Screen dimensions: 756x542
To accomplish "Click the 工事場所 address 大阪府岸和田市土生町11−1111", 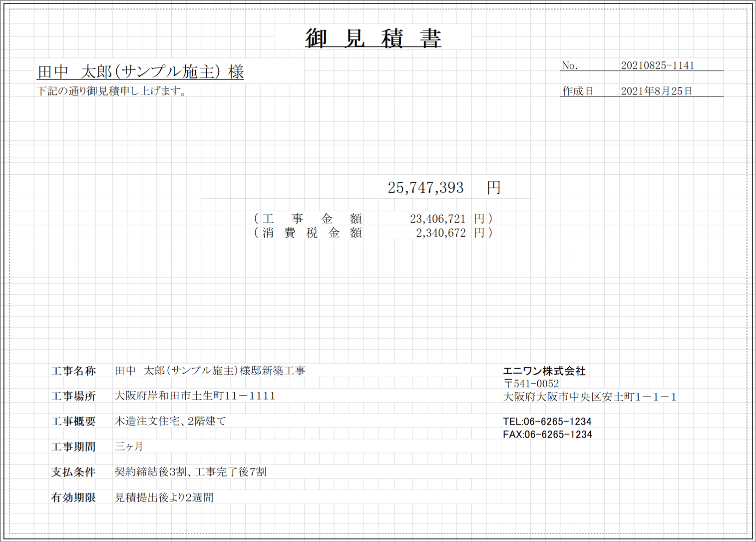I will point(195,396).
